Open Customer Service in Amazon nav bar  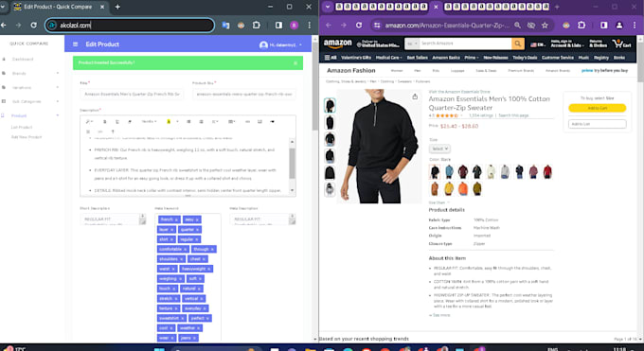point(557,58)
